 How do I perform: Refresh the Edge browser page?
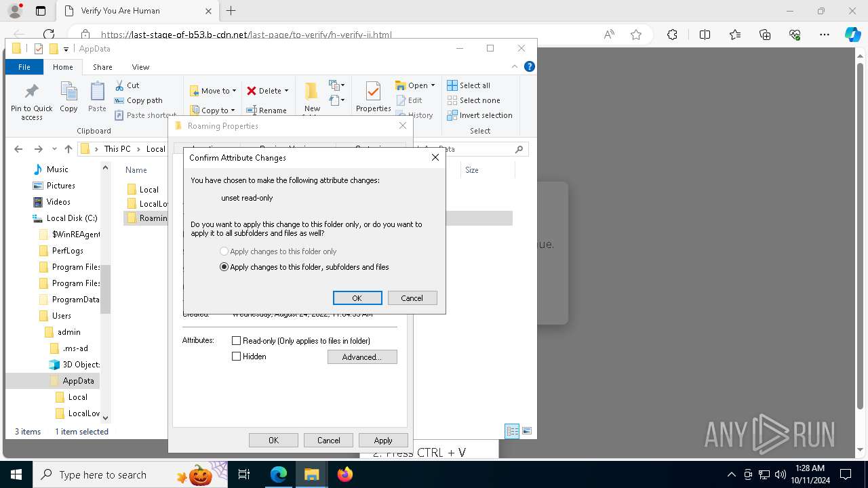pyautogui.click(x=49, y=34)
